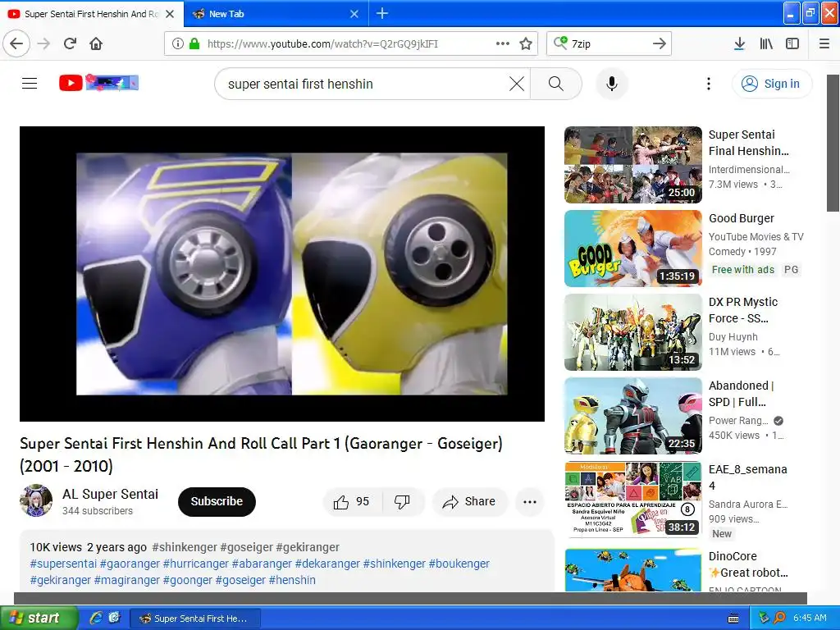Click the video player area
The image size is (840, 630).
coord(282,274)
